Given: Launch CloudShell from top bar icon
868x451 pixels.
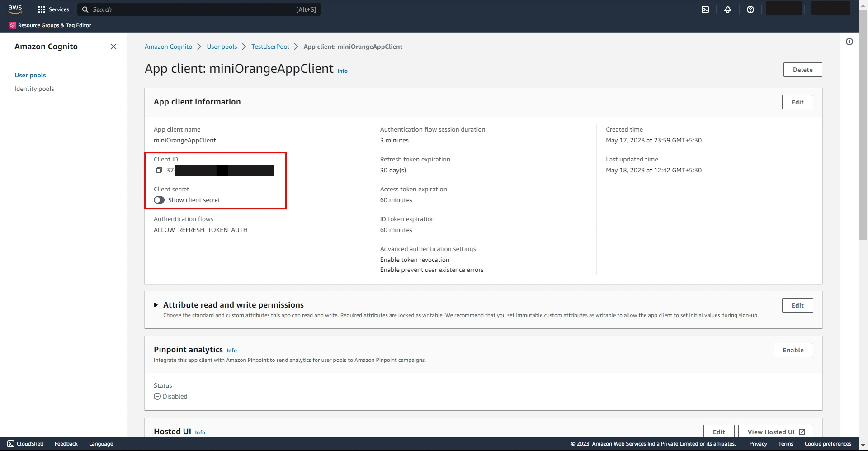Looking at the screenshot, I should click(x=705, y=9).
